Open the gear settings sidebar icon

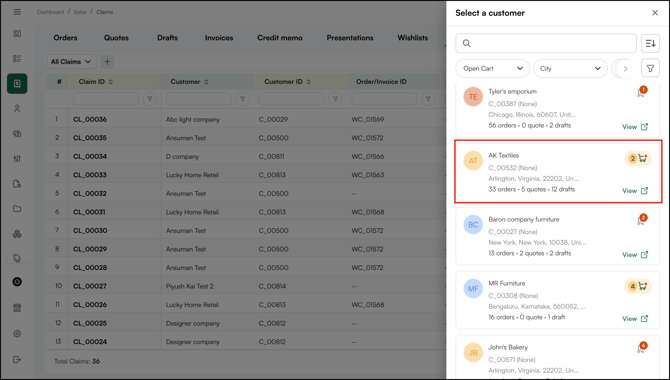click(x=17, y=333)
